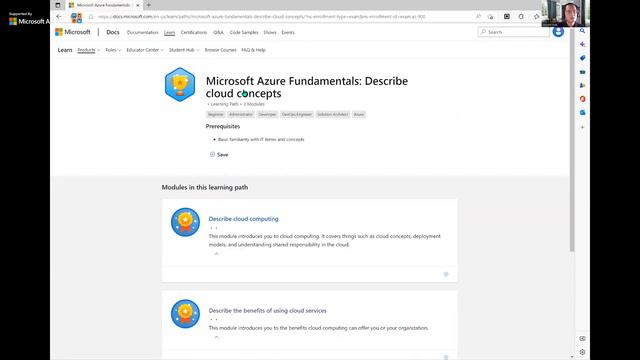The width and height of the screenshot is (640, 360).
Task: Click the Microsoft logo
Action: [73, 32]
